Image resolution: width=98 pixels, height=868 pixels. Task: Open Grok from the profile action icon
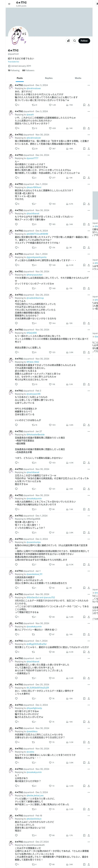click(x=68, y=41)
